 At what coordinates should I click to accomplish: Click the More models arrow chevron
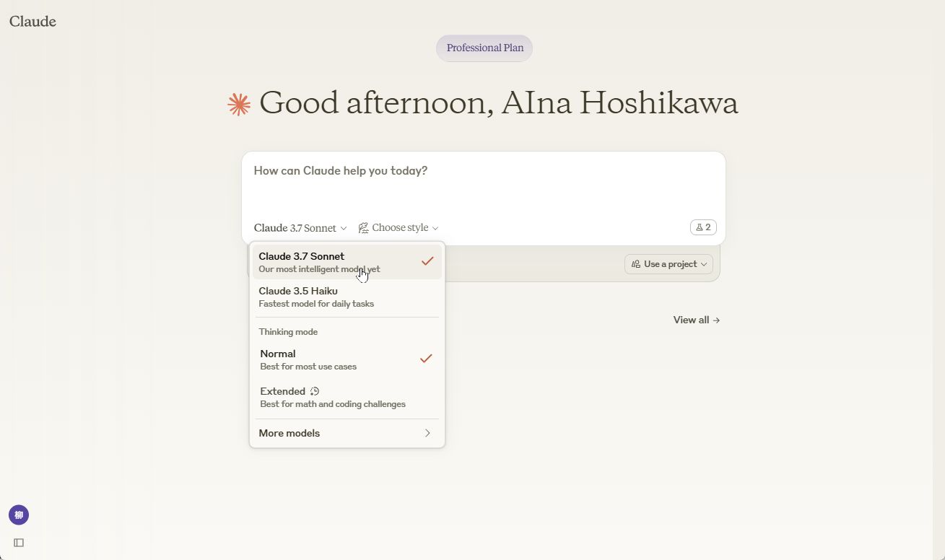pyautogui.click(x=427, y=433)
